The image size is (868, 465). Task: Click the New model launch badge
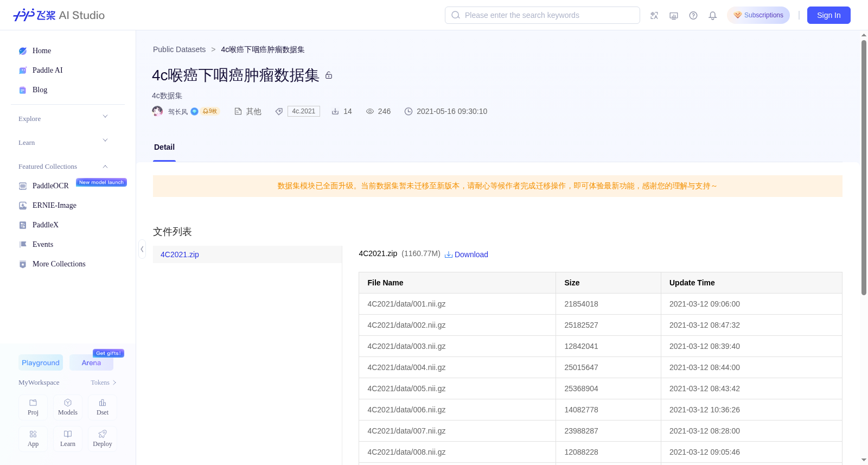pos(101,182)
